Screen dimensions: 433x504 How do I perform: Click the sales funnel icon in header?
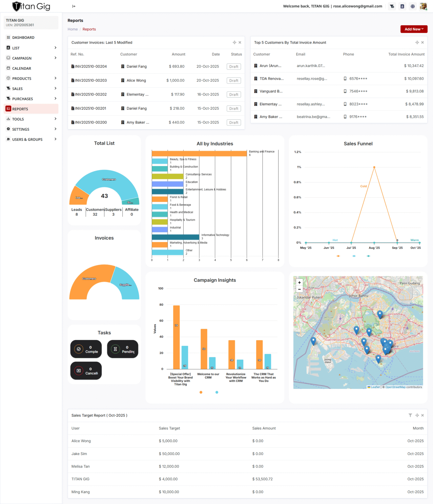(392, 6)
